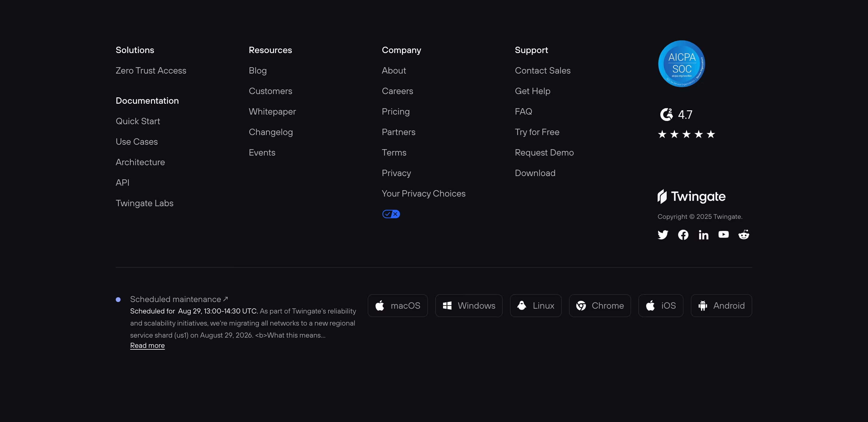Image resolution: width=868 pixels, height=422 pixels.
Task: Open the Terms link
Action: point(394,152)
